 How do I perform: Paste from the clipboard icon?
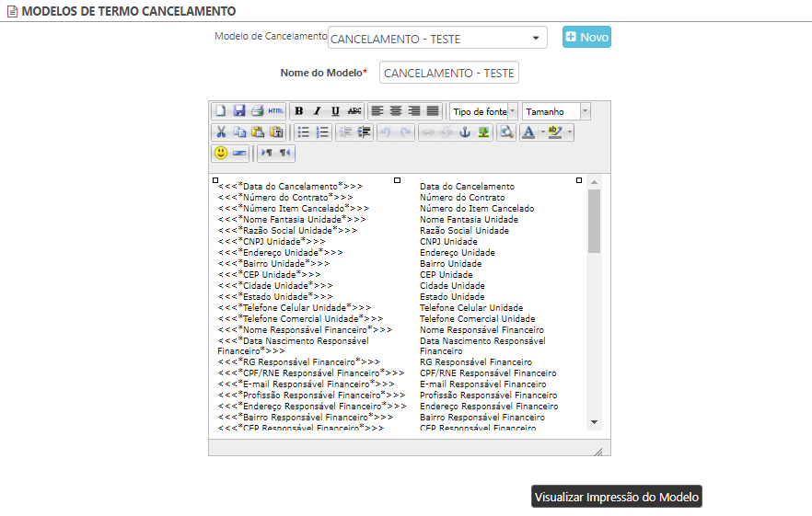[258, 132]
